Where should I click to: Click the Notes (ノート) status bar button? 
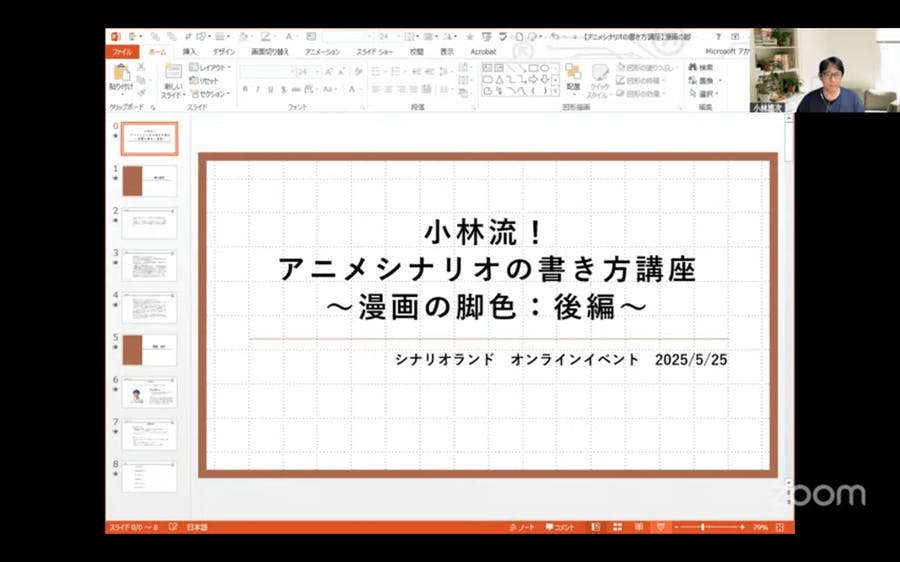(522, 527)
